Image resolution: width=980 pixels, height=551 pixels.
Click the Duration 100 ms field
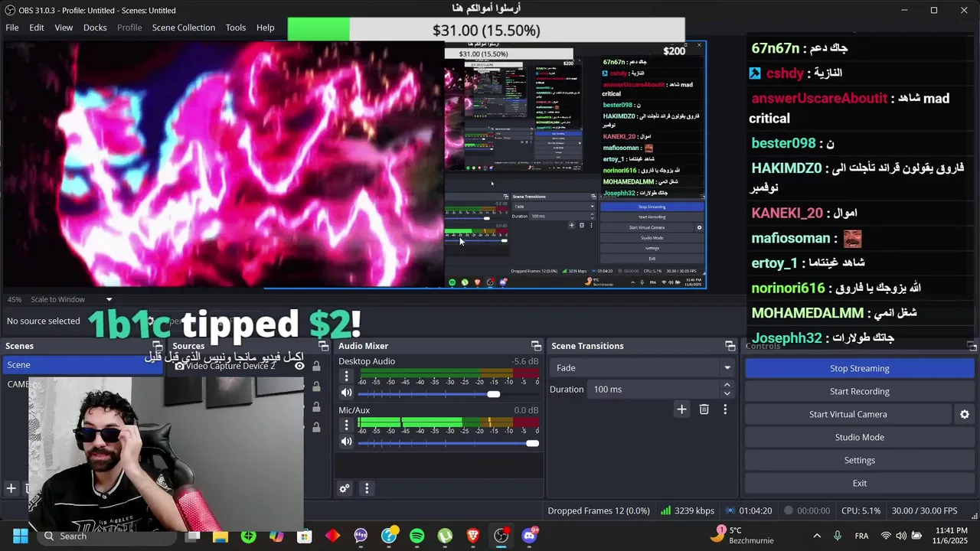655,390
